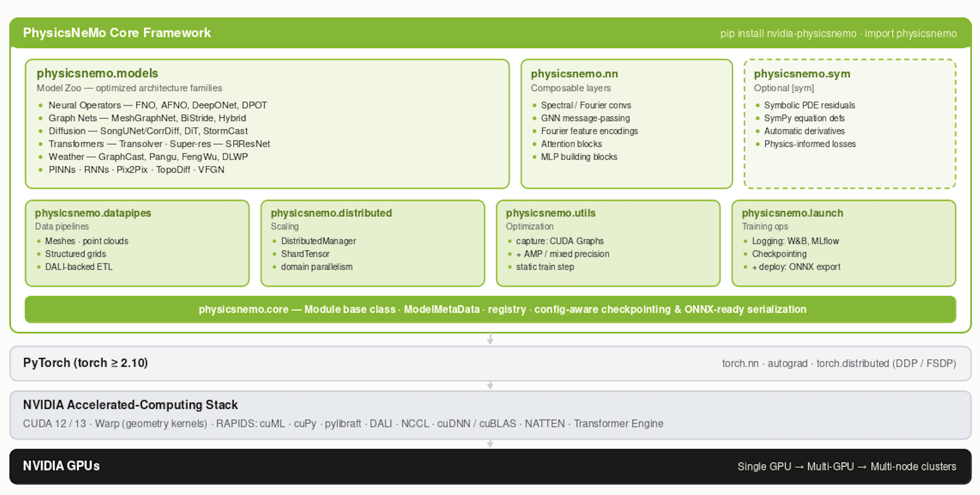
Task: Select the "PINNs · RNNs · Pix2Pix" line
Action: [x=136, y=170]
